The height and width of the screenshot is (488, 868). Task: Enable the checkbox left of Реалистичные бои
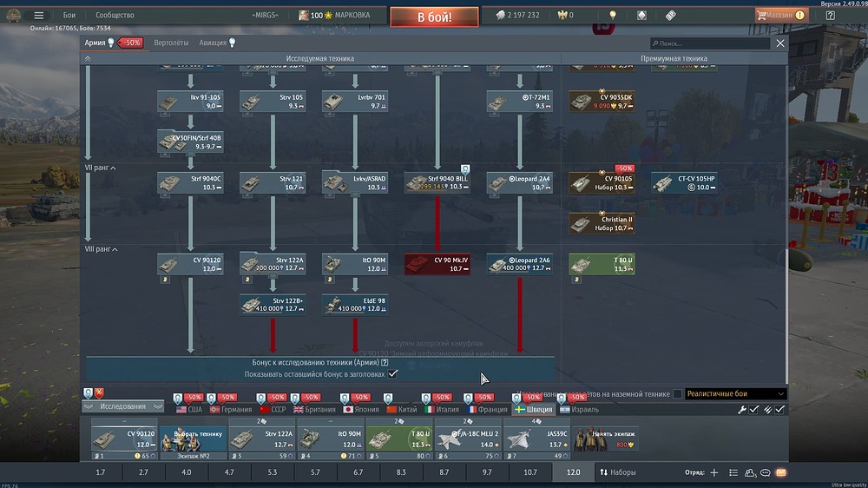pyautogui.click(x=677, y=394)
